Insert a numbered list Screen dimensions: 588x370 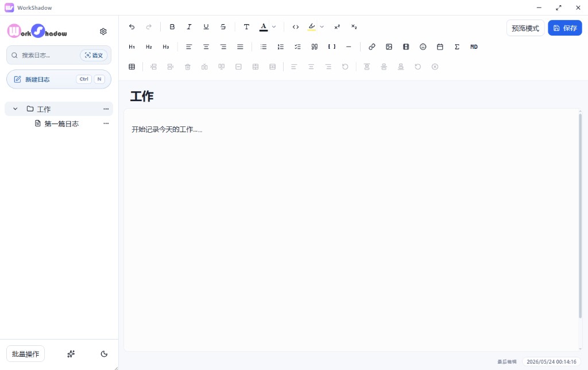coord(280,47)
